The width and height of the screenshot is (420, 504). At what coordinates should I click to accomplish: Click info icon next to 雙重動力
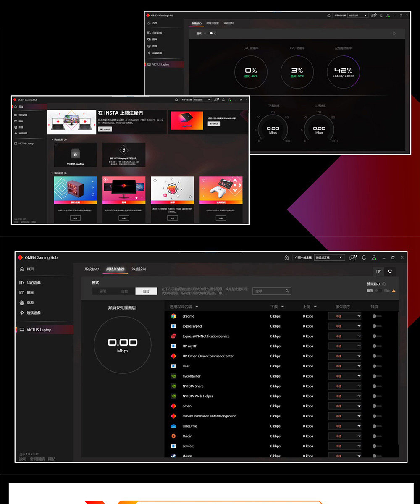click(384, 284)
